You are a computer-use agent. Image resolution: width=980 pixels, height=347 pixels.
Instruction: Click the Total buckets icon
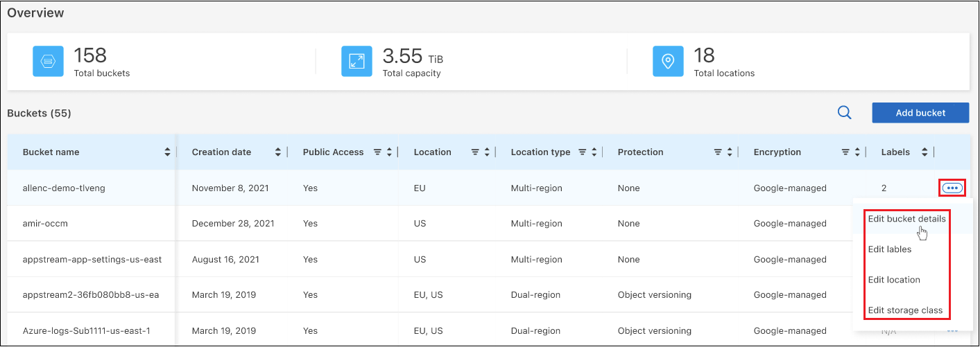(48, 62)
